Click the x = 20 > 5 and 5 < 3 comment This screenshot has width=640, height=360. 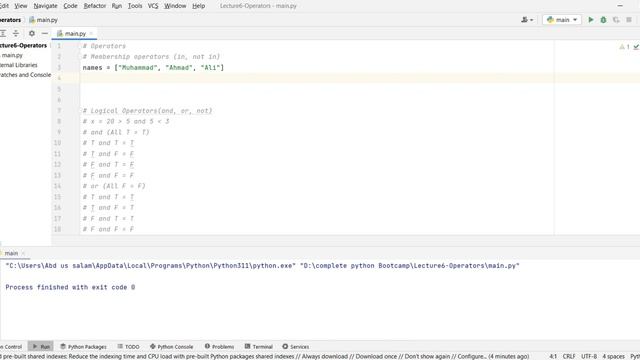coord(126,122)
